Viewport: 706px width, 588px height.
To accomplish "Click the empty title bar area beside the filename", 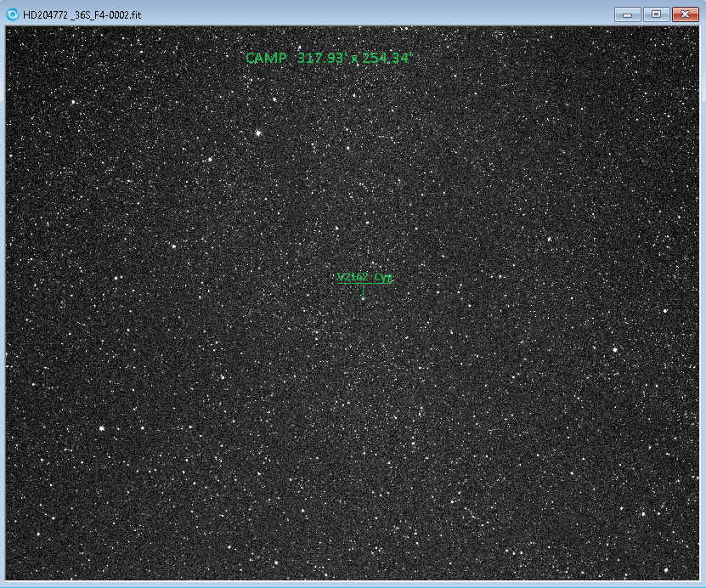I will (382, 14).
